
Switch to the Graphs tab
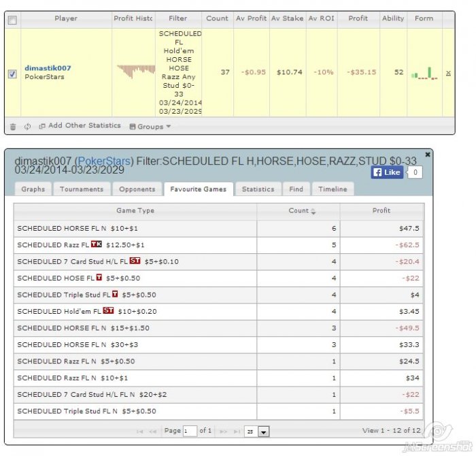[33, 189]
